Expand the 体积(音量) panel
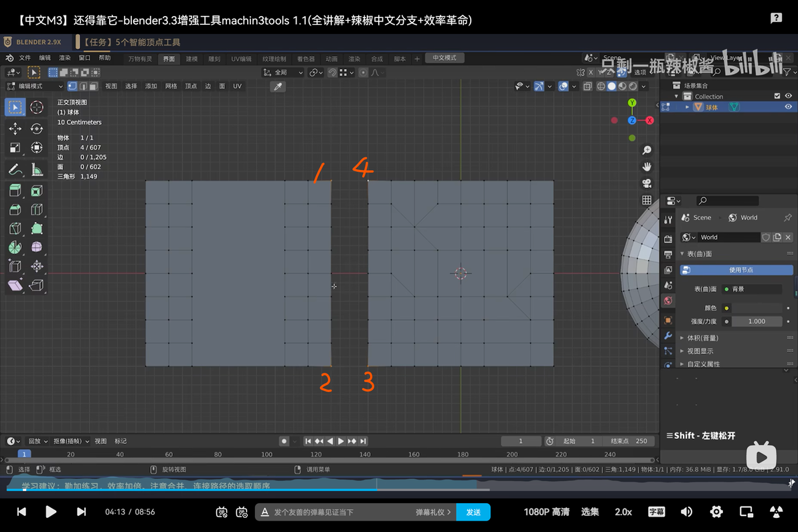This screenshot has width=798, height=532. [682, 338]
